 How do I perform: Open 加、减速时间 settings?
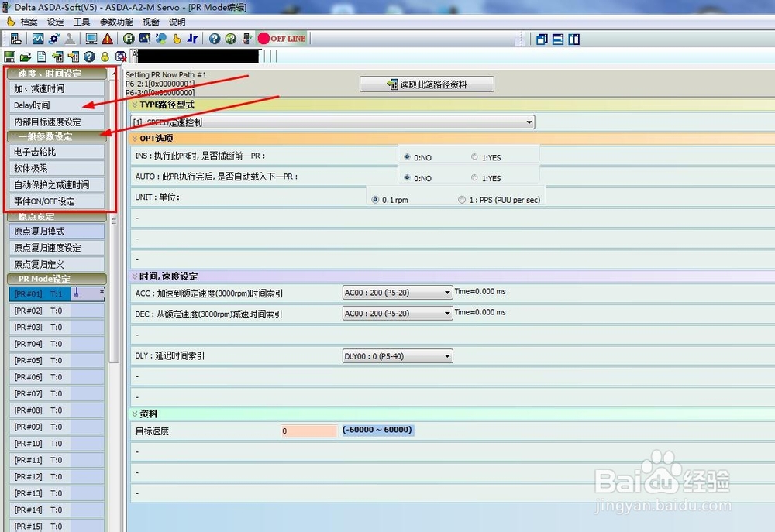pos(57,89)
